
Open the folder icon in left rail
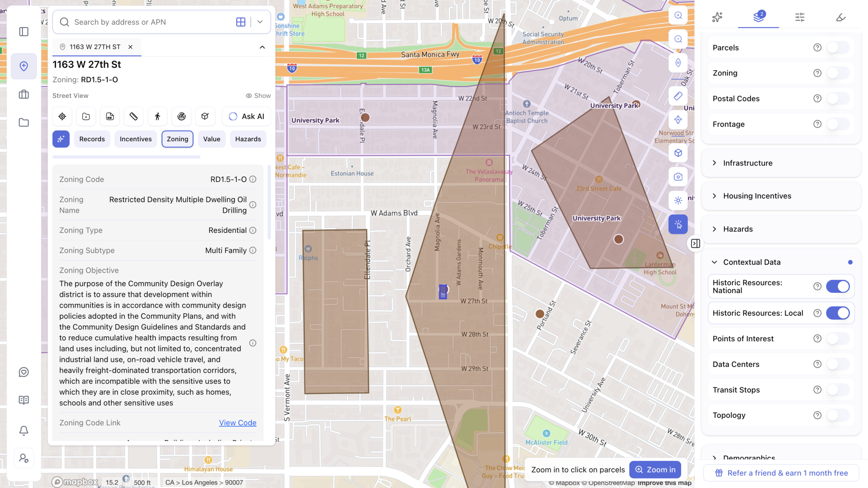point(24,122)
